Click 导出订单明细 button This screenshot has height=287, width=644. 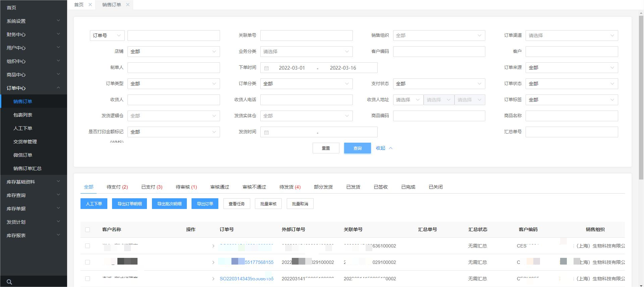pos(129,204)
